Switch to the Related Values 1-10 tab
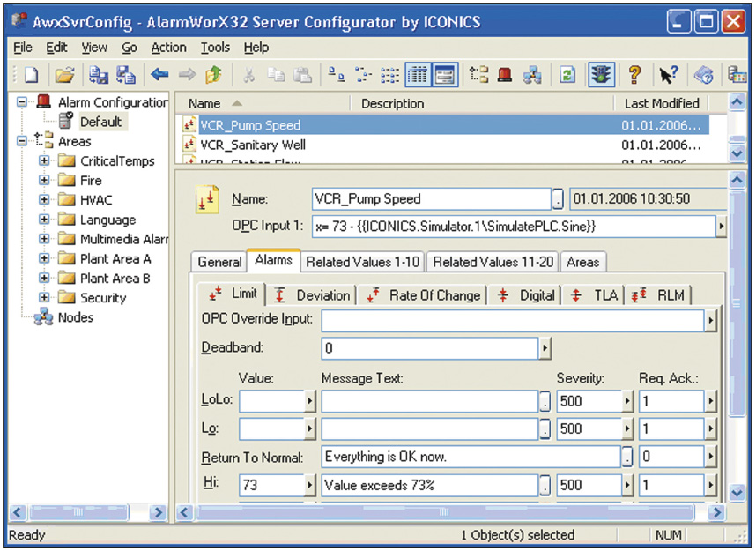 362,262
